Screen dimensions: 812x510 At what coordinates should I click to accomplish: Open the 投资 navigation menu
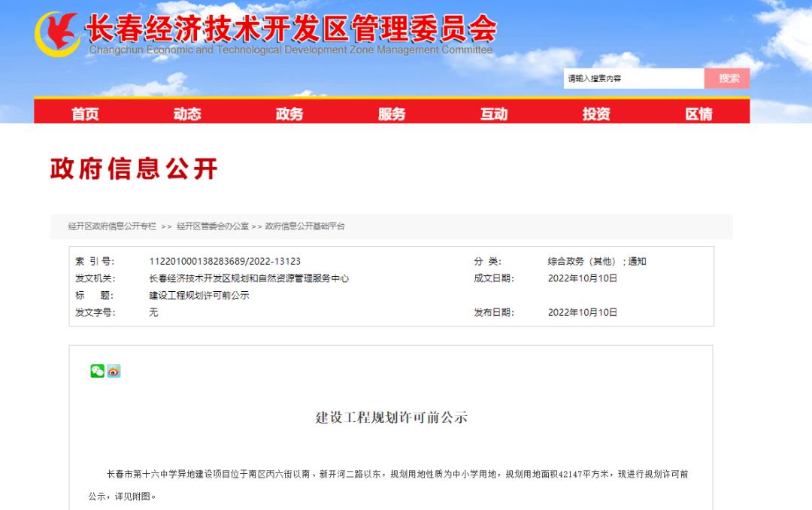pos(598,113)
